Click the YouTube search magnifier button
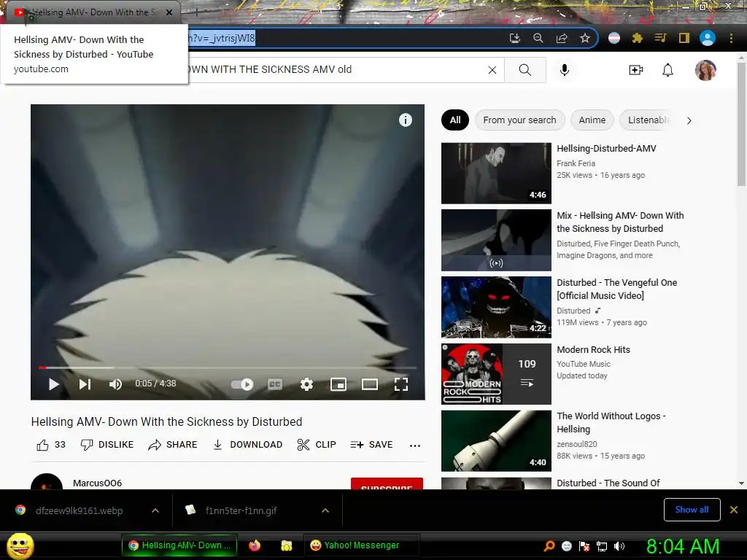This screenshot has width=747, height=560. pyautogui.click(x=525, y=70)
